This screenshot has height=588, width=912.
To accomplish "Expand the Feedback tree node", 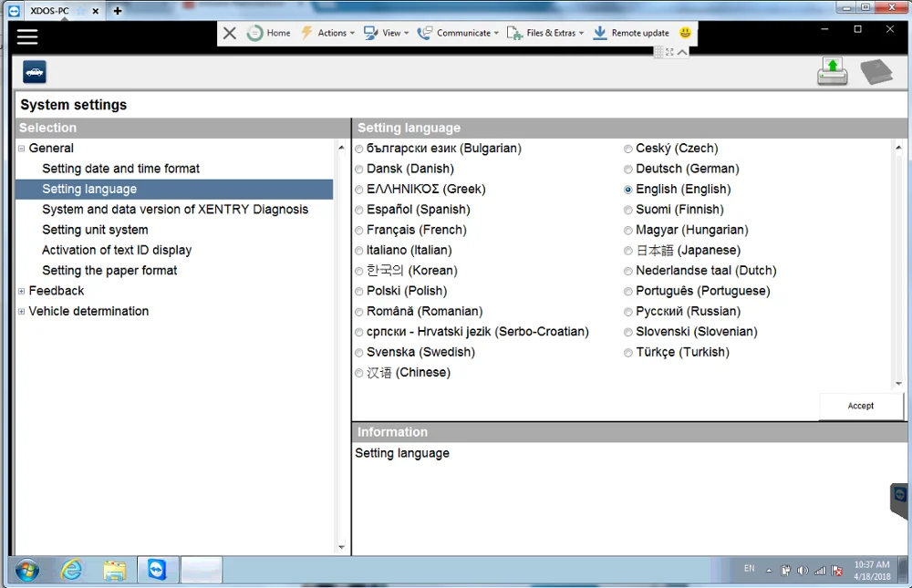I will (22, 291).
